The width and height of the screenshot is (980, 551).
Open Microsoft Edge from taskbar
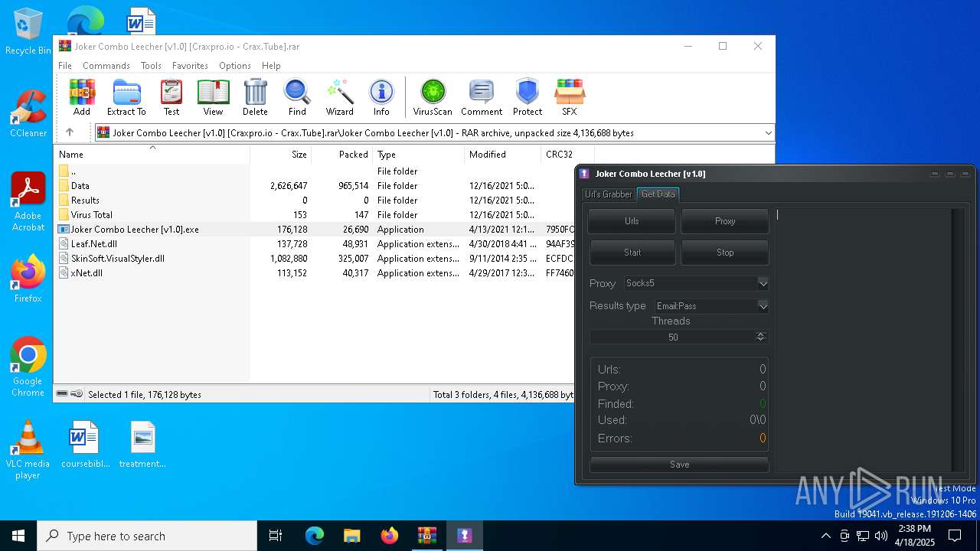coord(315,536)
